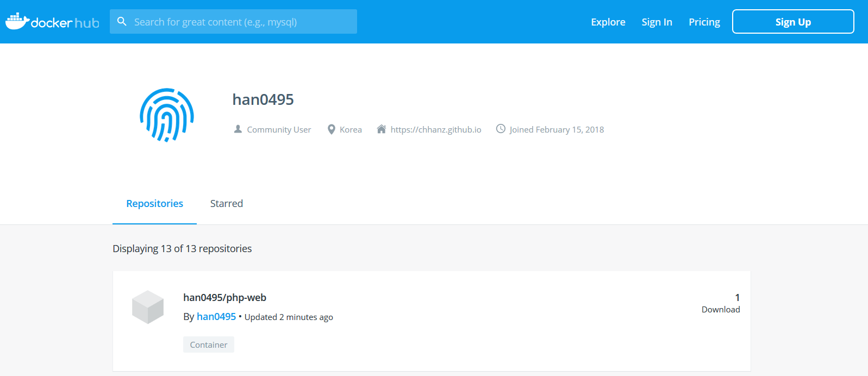This screenshot has height=376, width=868.
Task: Open author link han0495 in repository card
Action: click(216, 317)
